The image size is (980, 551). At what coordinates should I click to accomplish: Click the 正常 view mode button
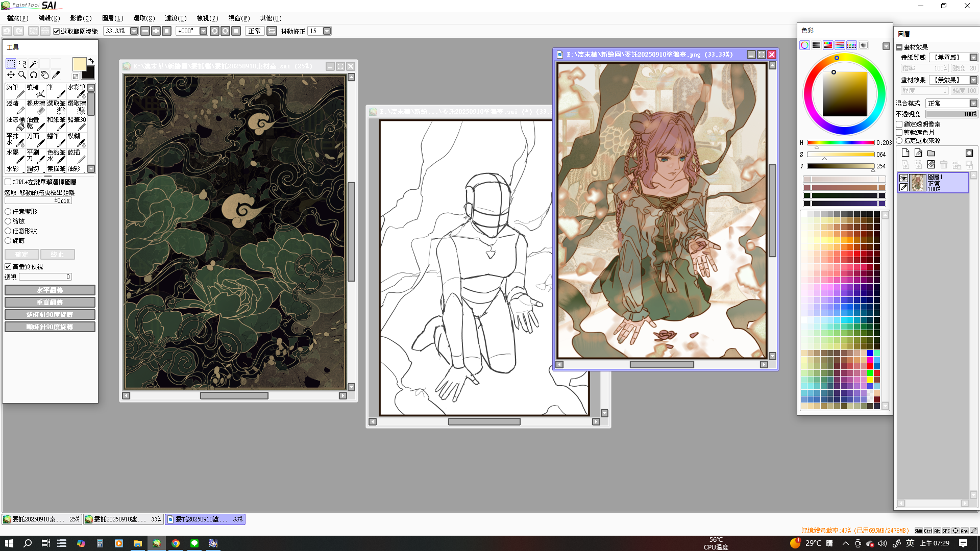(x=254, y=31)
